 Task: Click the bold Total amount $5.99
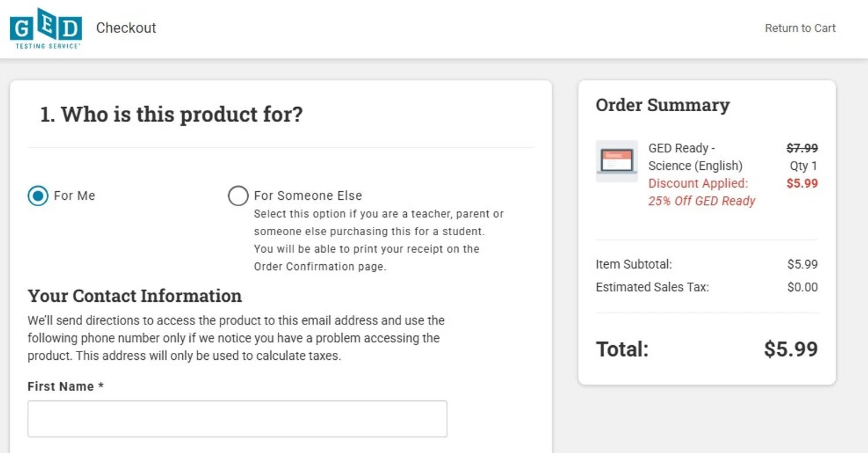click(x=790, y=349)
